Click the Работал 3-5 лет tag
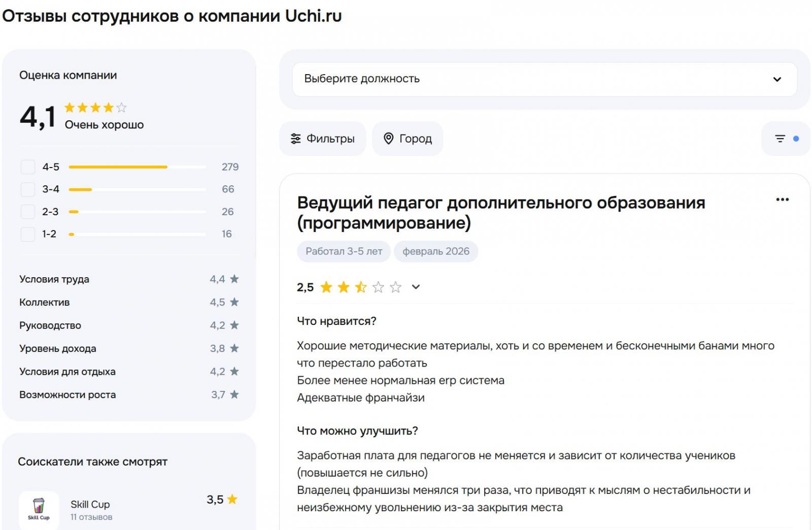Screen dimensions: 812x530 click(x=344, y=251)
